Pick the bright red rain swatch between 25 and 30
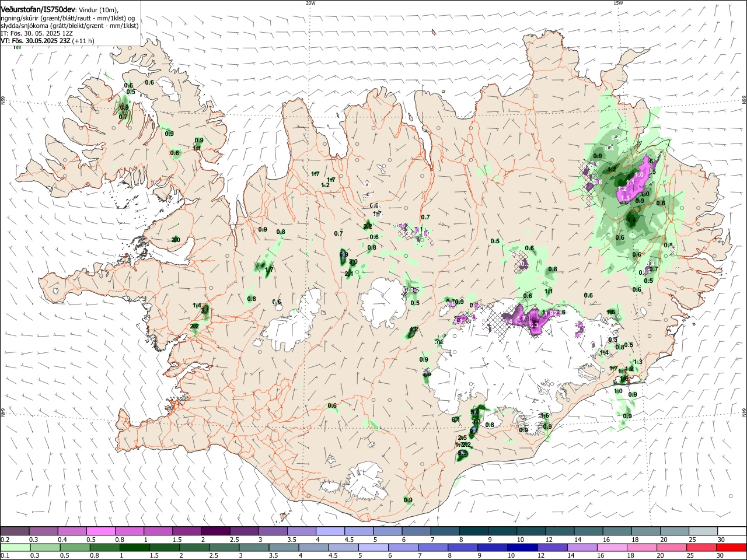 pyautogui.click(x=702, y=548)
